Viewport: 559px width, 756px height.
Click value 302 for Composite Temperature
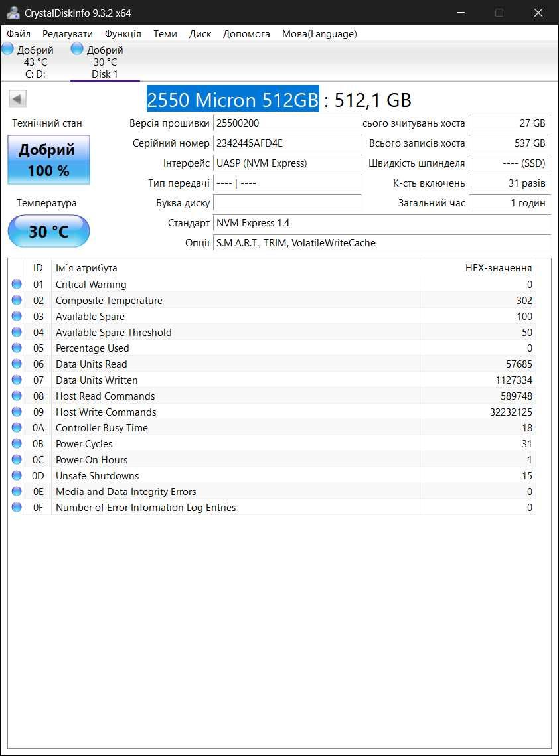point(524,301)
